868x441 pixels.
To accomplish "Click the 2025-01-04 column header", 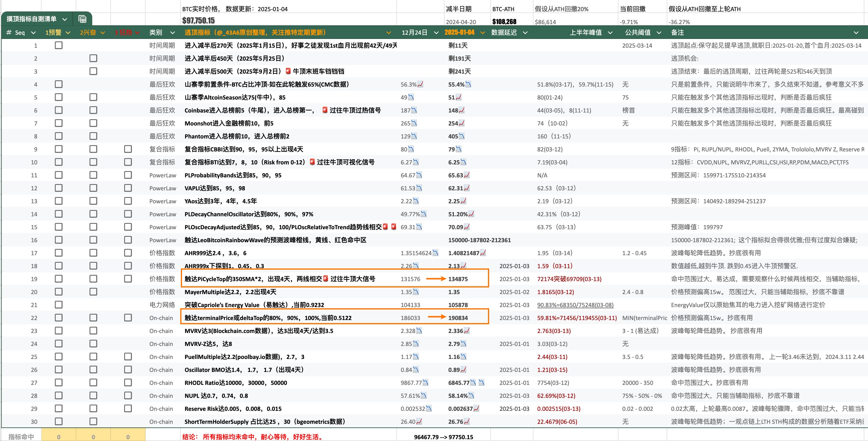I will [459, 32].
